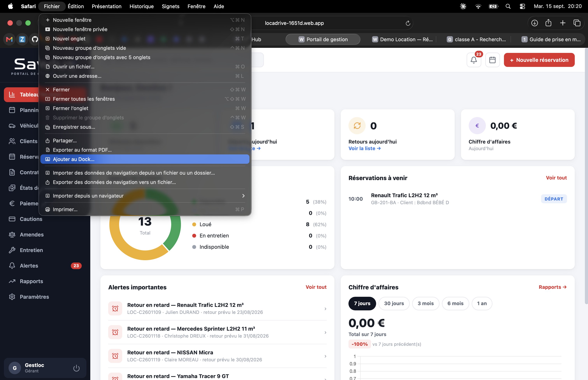Select the 7 jours period pill
The height and width of the screenshot is (380, 588).
pos(362,303)
